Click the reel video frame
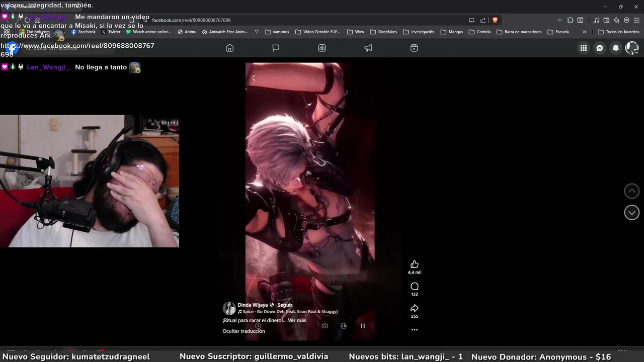 310,201
